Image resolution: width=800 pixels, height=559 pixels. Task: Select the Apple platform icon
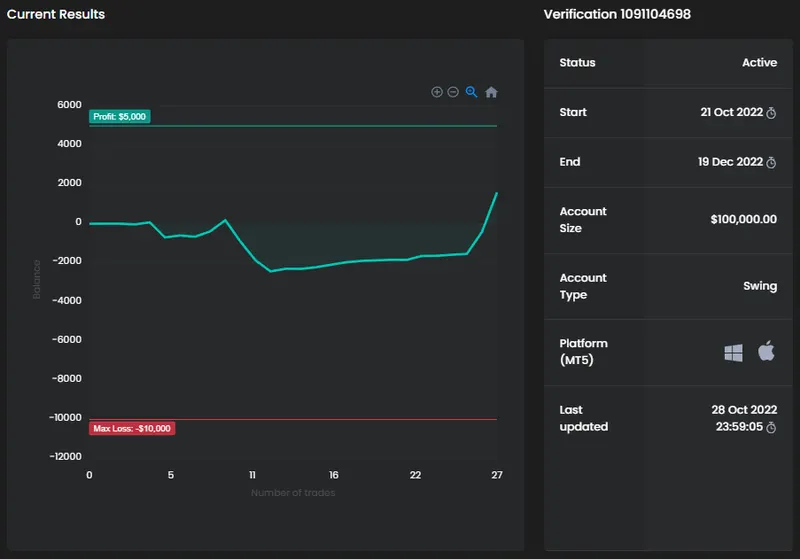click(766, 351)
